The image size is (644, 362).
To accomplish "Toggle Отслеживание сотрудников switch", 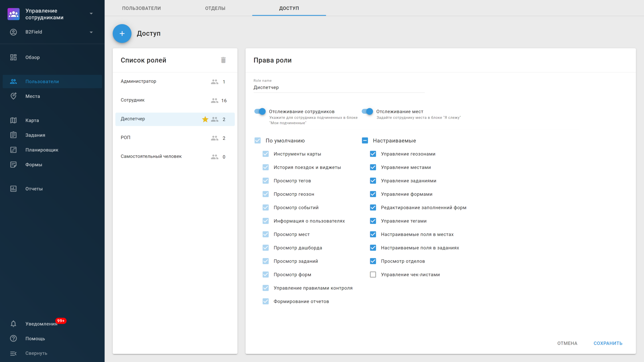I will [x=260, y=111].
